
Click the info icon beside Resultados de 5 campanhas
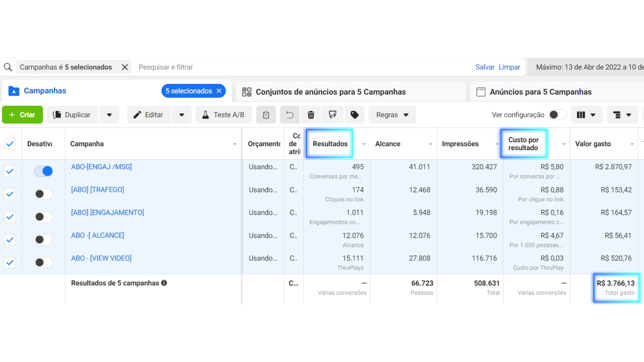coord(164,283)
